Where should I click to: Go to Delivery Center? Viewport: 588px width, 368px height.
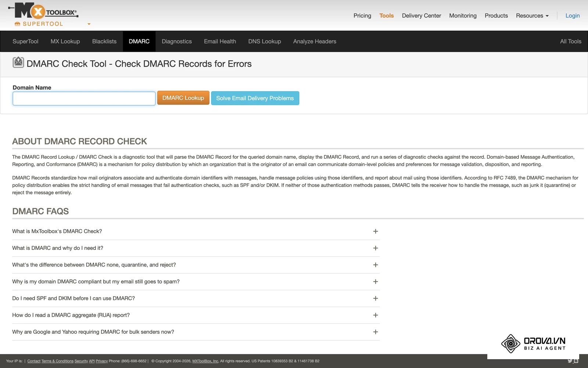coord(422,15)
